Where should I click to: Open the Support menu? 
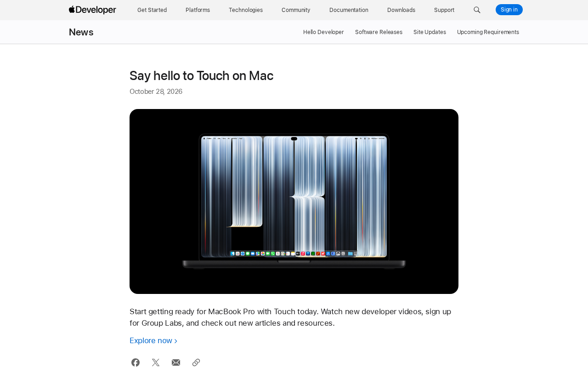tap(444, 10)
